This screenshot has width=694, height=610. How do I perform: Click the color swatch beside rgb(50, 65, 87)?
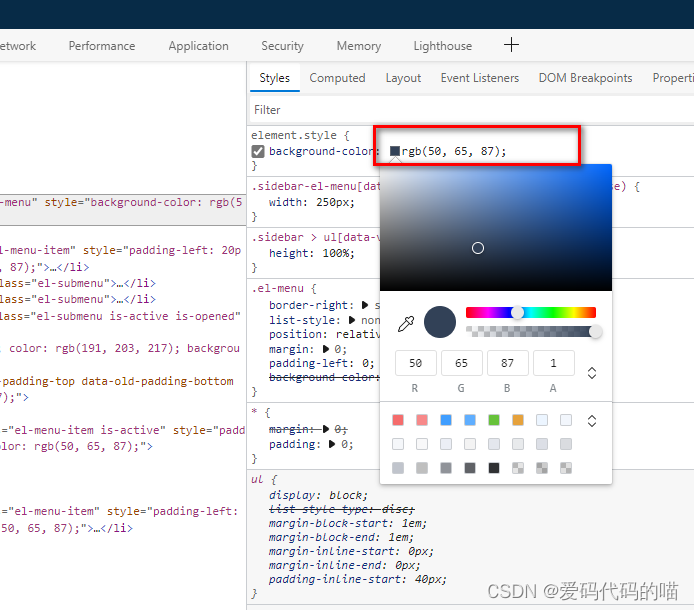394,151
